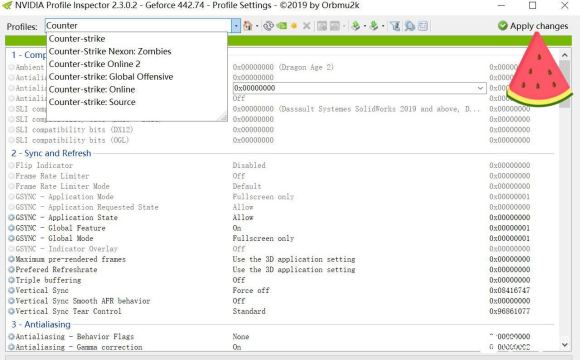Collapse the 3 - Antialiasing section

click(41, 324)
